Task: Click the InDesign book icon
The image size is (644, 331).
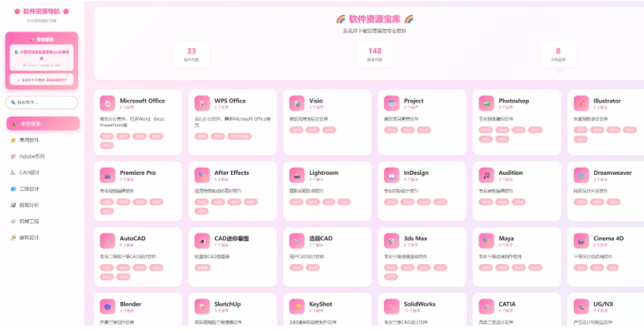Action: click(391, 176)
